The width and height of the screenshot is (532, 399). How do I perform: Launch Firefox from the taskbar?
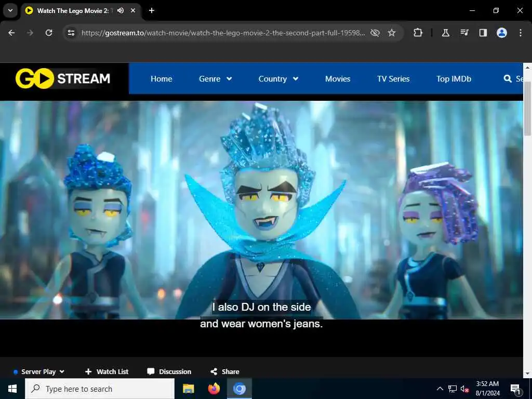click(x=214, y=389)
